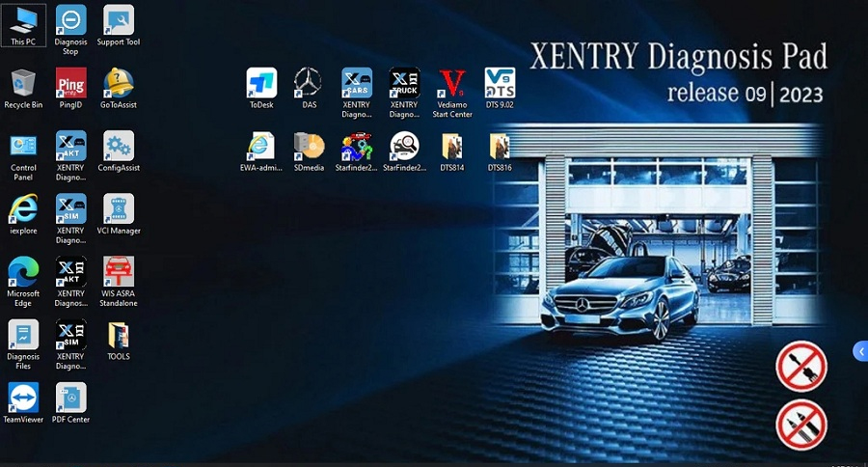Viewport: 868px width, 467px height.
Task: Launch DTS 9.02 shortcut
Action: [500, 88]
